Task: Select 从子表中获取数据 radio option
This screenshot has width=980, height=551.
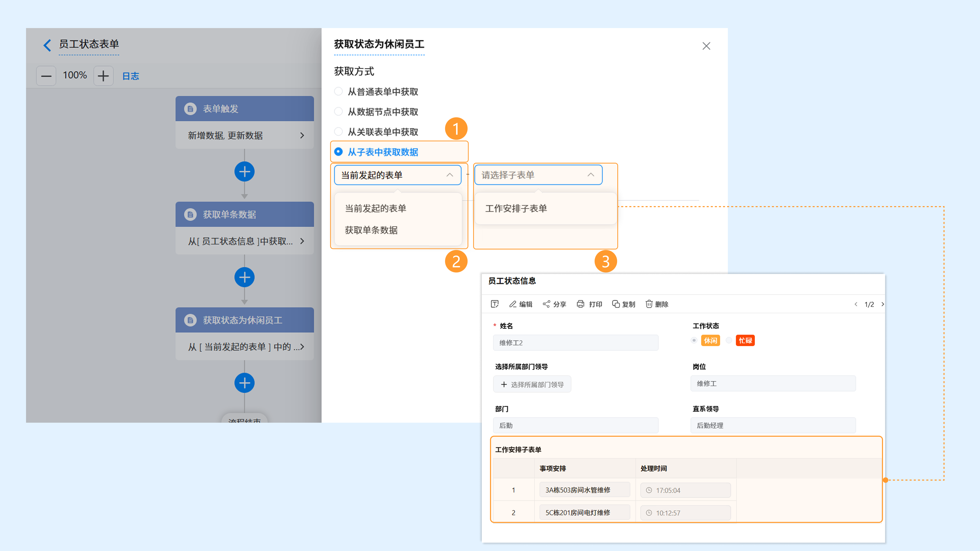Action: [x=338, y=152]
